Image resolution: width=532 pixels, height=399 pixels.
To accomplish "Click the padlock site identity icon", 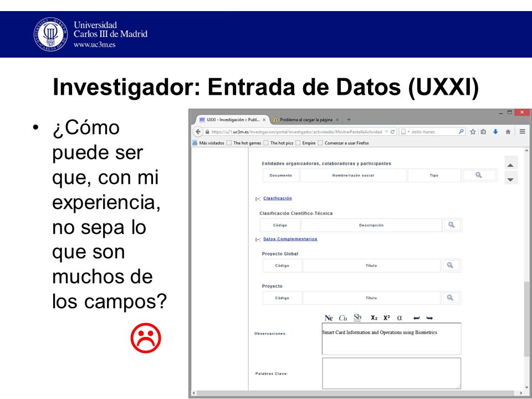I will (x=207, y=132).
